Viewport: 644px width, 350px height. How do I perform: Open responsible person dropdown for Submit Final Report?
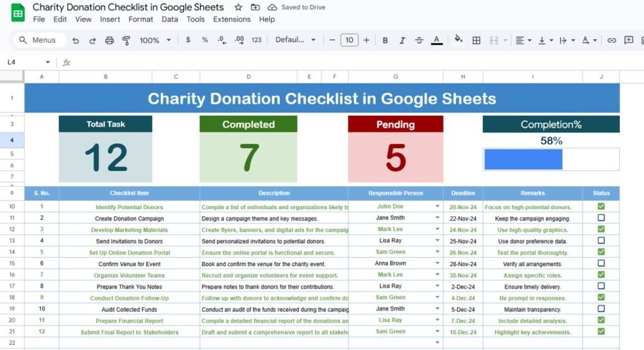[437, 332]
